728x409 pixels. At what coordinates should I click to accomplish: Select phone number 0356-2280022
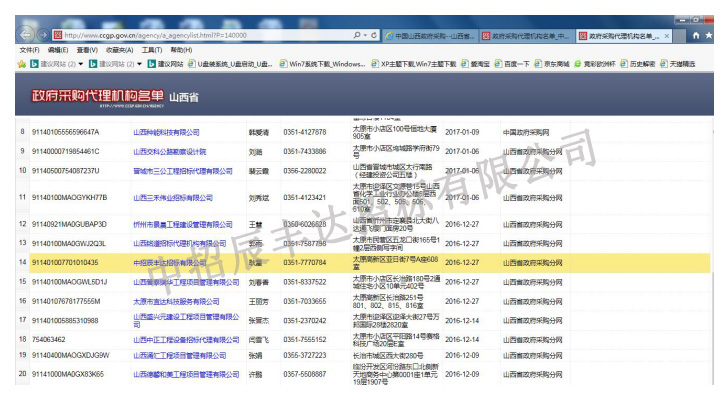coord(305,171)
